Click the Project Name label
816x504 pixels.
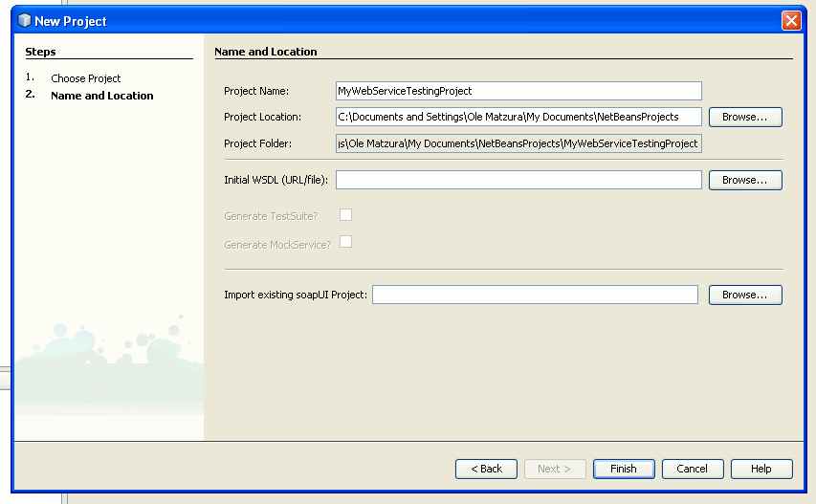256,91
